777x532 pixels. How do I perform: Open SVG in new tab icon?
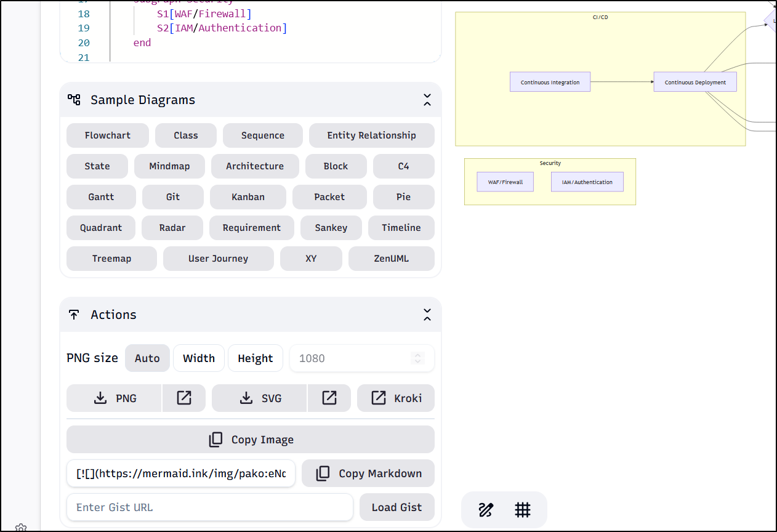[x=329, y=398]
